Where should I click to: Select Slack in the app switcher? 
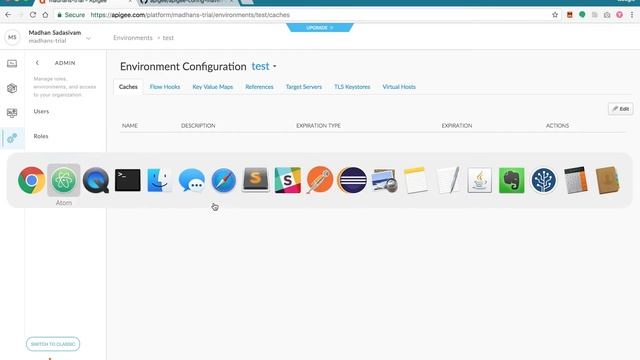click(288, 180)
